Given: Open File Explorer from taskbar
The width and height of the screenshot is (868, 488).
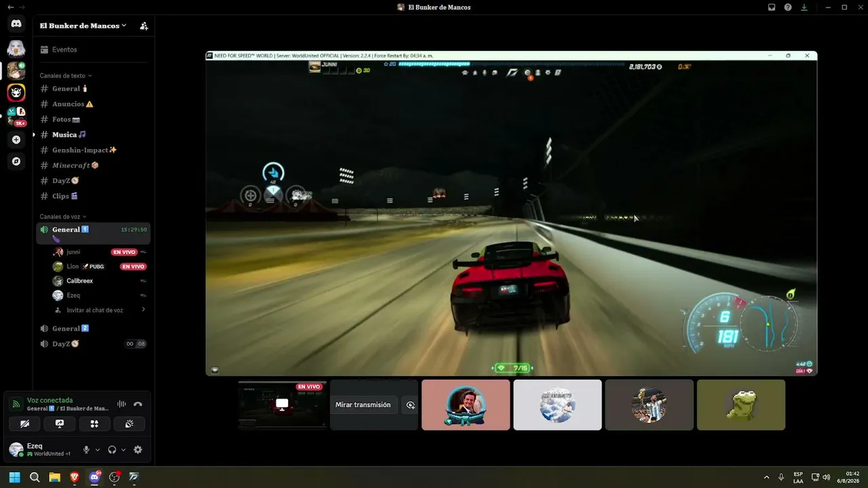Looking at the screenshot, I should tap(54, 477).
